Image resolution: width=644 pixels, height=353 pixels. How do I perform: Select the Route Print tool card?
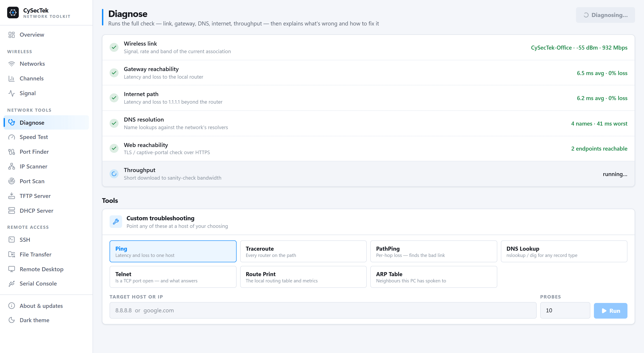[x=303, y=277]
